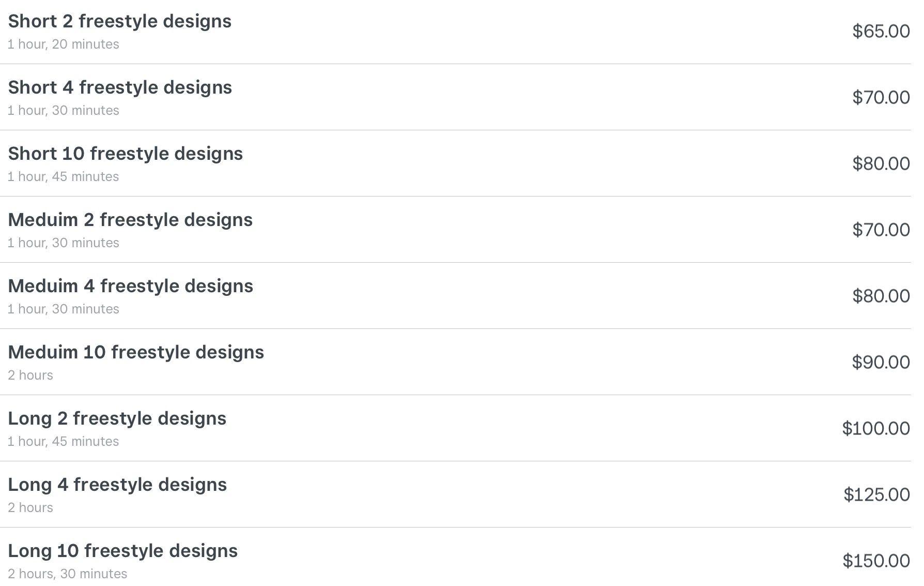
Task: Click the $80.00 price for Short 10
Action: (881, 163)
